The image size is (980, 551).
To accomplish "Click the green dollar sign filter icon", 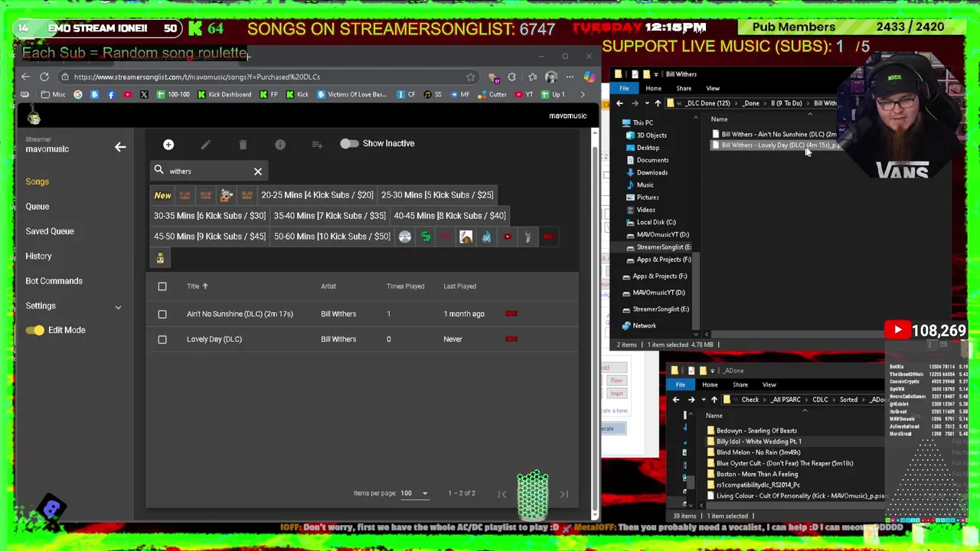I will click(x=426, y=237).
